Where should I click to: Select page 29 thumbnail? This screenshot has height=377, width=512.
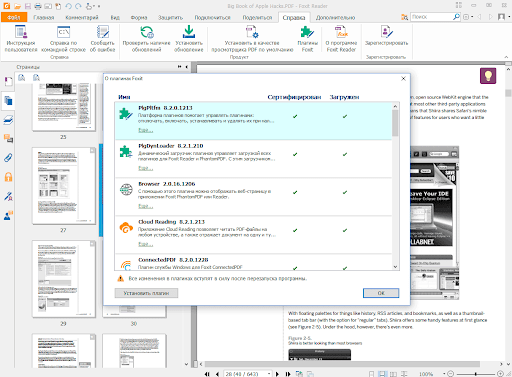click(x=64, y=279)
